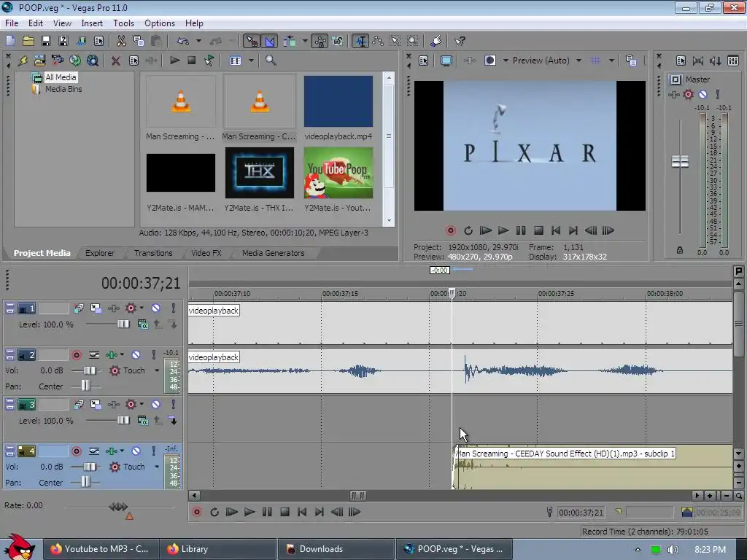747x560 pixels.
Task: Open the File menu
Action: (12, 23)
